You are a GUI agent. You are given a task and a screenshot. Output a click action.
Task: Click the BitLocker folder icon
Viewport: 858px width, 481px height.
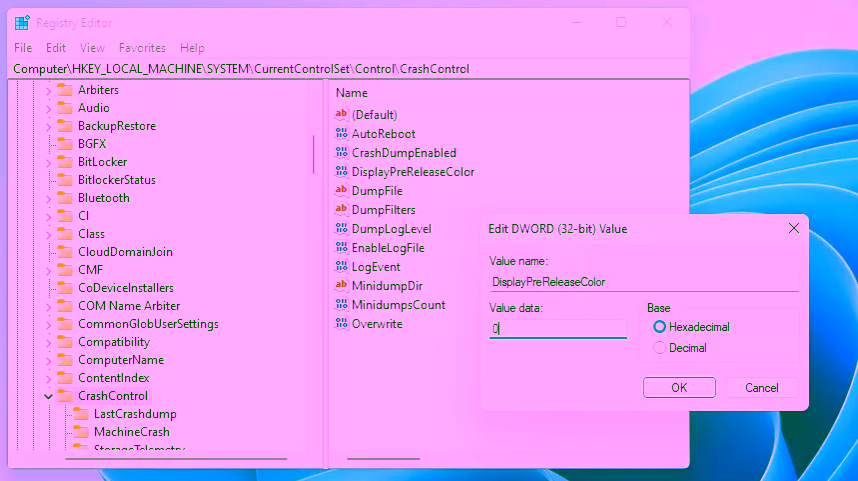point(65,162)
